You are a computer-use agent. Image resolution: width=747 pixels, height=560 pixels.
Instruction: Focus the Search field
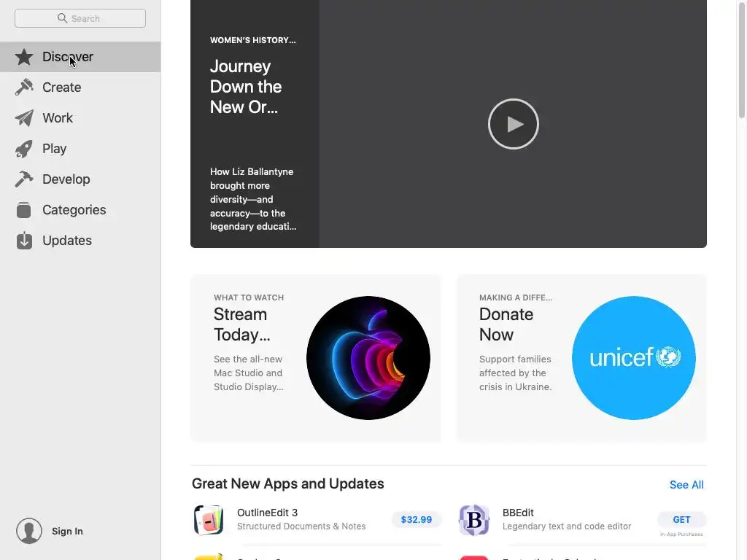pos(80,18)
